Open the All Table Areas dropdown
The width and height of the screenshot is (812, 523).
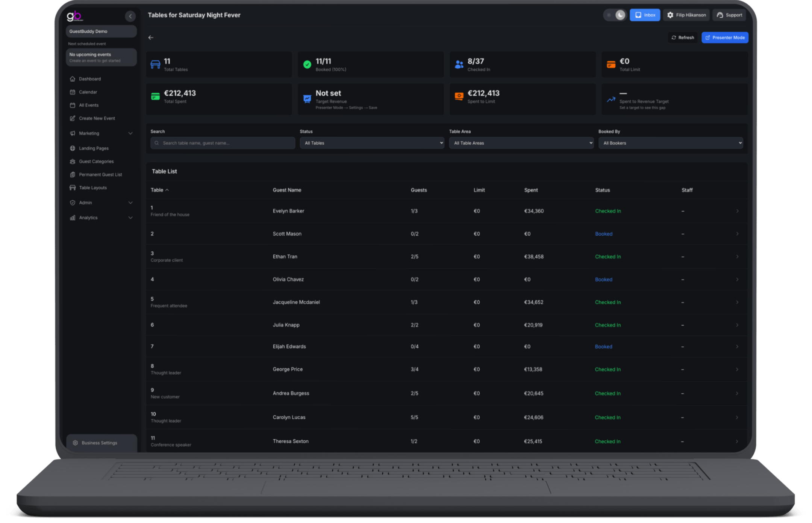click(x=521, y=143)
